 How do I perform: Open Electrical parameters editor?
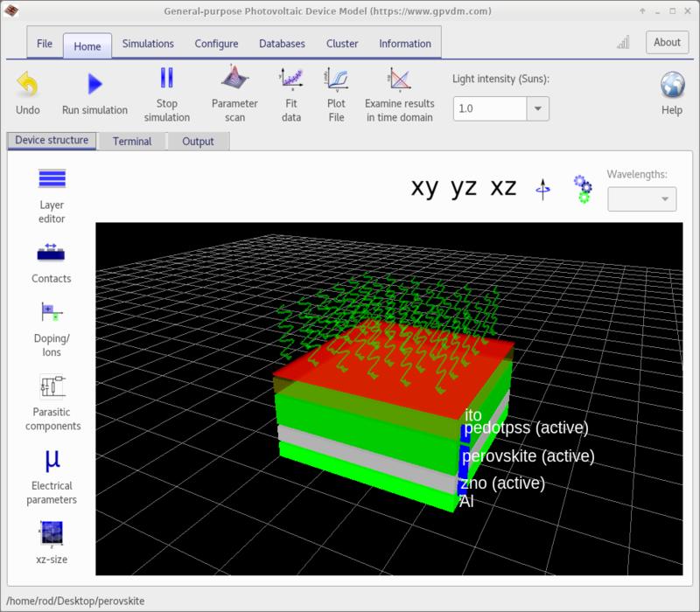click(x=52, y=461)
